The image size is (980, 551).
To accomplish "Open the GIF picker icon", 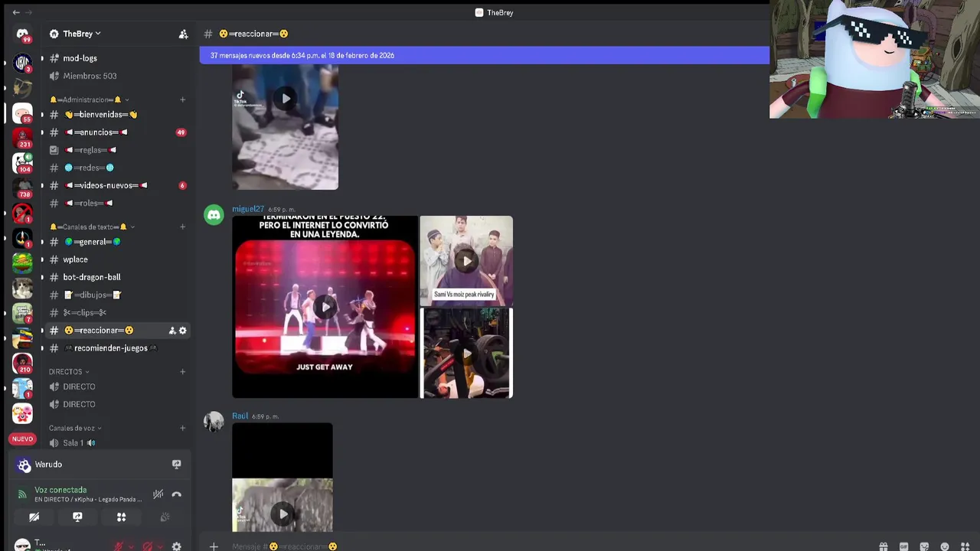I will click(x=903, y=546).
